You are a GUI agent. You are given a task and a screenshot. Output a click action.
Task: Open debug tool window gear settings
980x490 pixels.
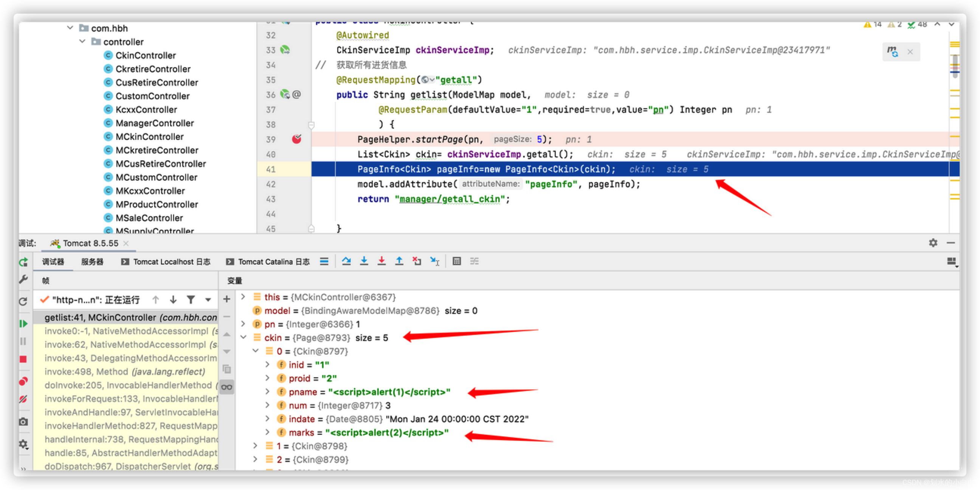click(933, 243)
